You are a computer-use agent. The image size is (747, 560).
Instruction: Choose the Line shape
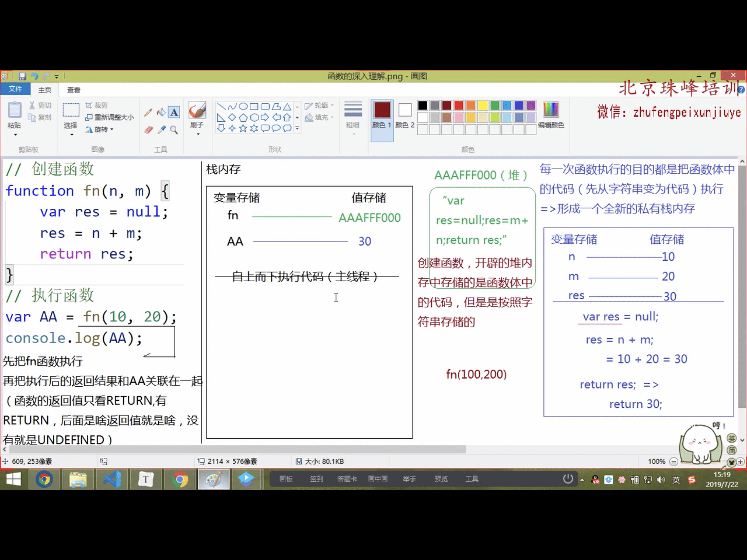click(221, 107)
